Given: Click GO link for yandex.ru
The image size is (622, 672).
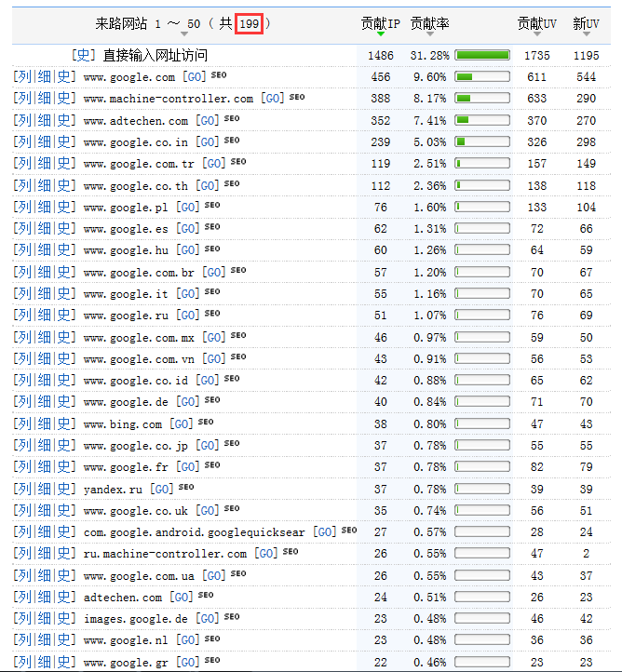Looking at the screenshot, I should coord(162,489).
